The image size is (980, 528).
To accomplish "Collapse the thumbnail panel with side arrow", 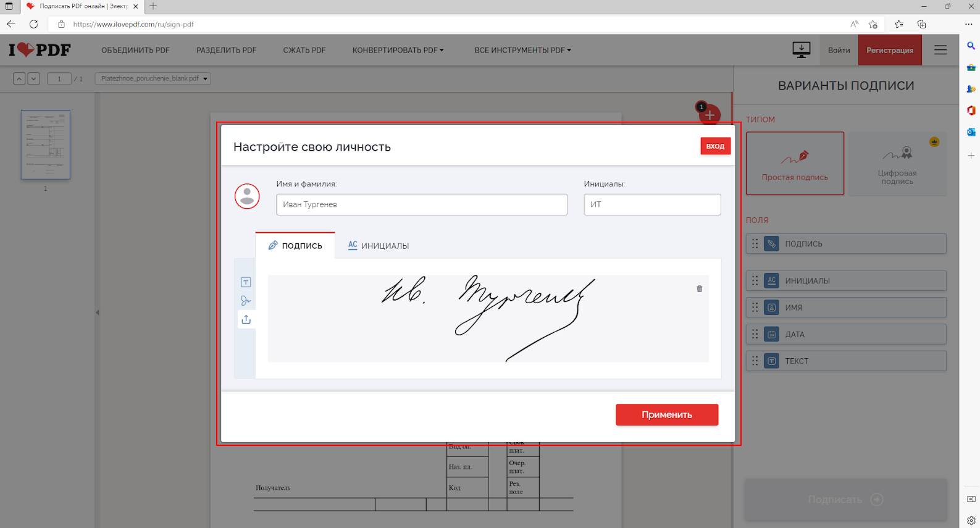I will pyautogui.click(x=97, y=312).
